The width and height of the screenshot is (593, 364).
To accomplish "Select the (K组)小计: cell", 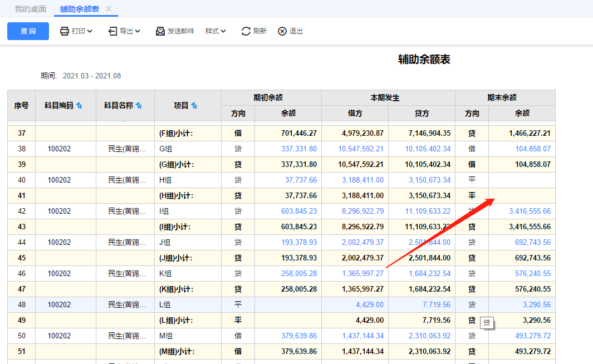I will pyautogui.click(x=188, y=289).
